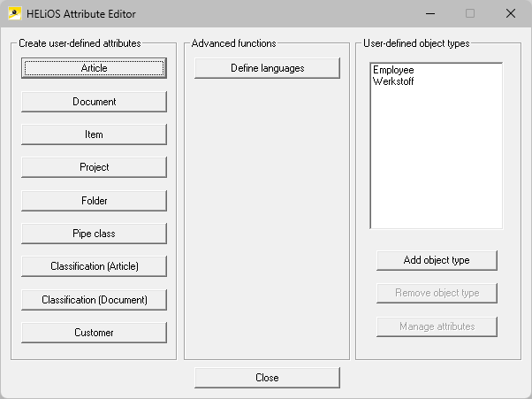532x399 pixels.
Task: Open Classification (Document) attributes
Action: click(x=94, y=300)
